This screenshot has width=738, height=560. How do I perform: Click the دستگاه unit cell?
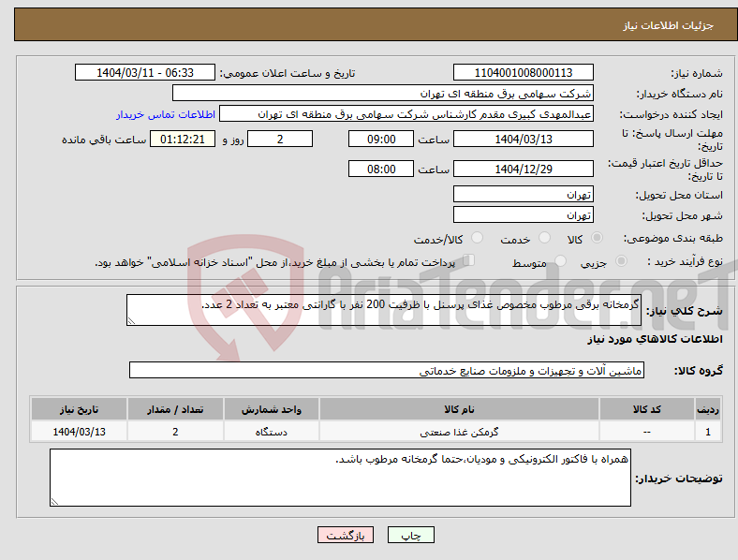click(x=271, y=432)
